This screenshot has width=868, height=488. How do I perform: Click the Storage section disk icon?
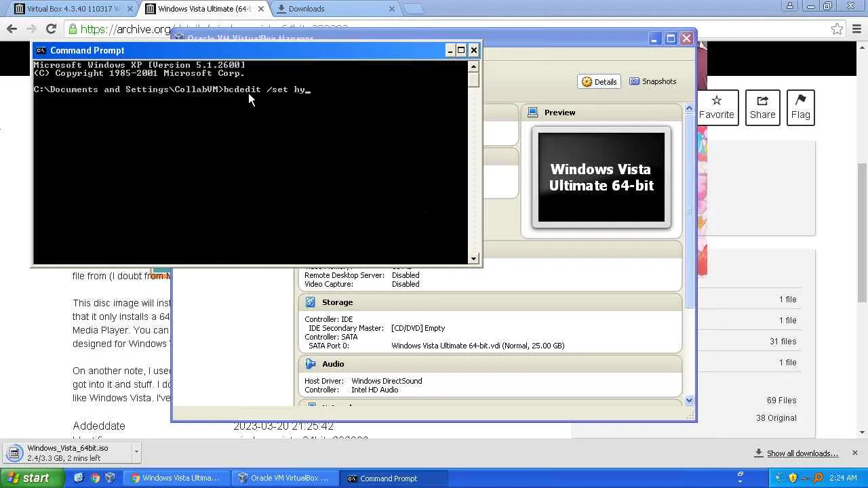pyautogui.click(x=311, y=302)
